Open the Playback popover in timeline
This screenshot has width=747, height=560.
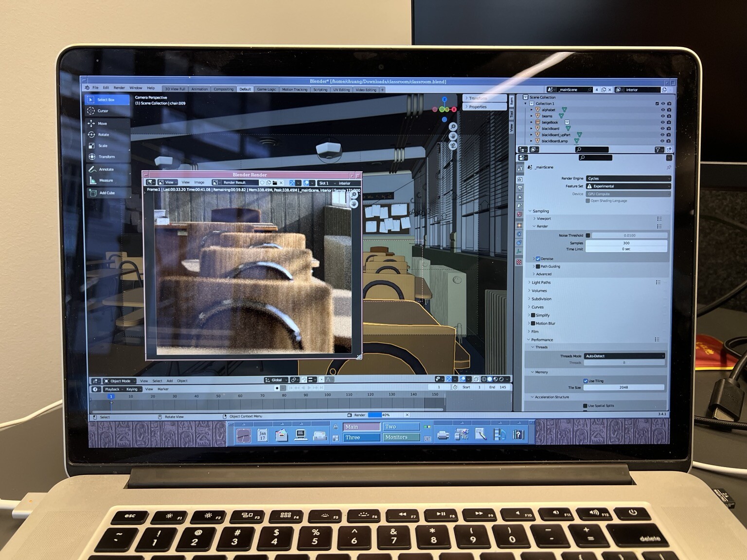pos(113,389)
